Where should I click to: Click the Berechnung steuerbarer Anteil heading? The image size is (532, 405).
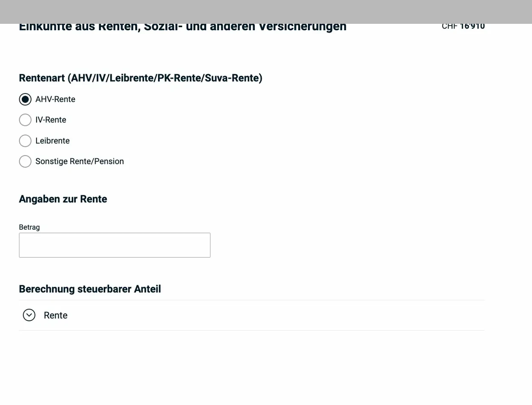[x=90, y=289]
